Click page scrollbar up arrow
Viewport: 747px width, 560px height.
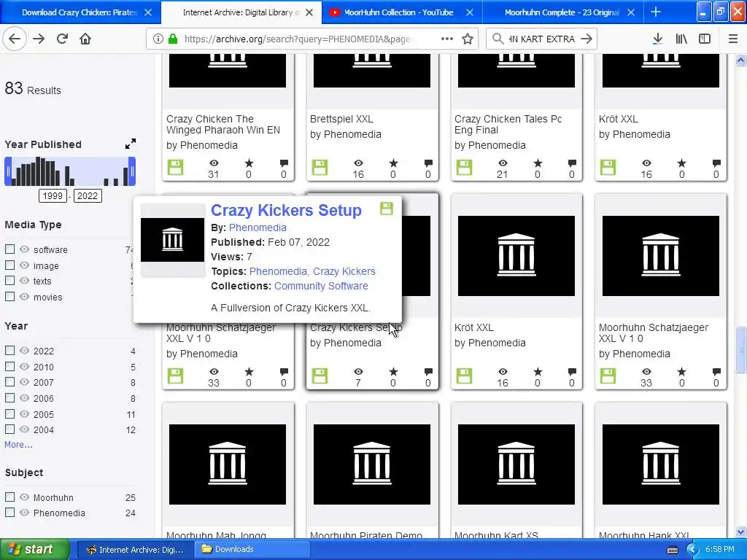coord(740,60)
